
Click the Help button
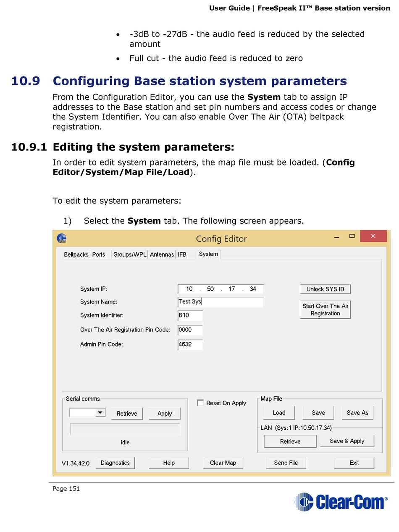click(169, 463)
